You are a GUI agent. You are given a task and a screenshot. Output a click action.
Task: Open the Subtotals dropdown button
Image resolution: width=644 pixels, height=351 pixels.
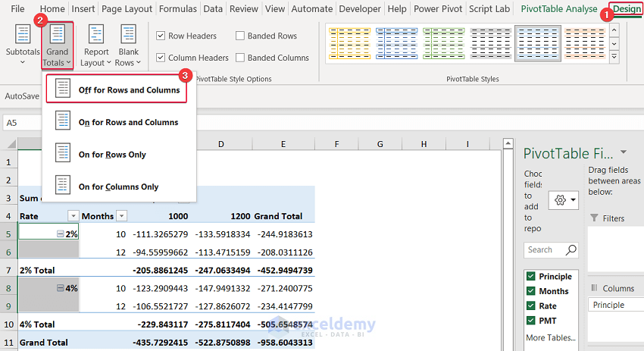[x=23, y=45]
